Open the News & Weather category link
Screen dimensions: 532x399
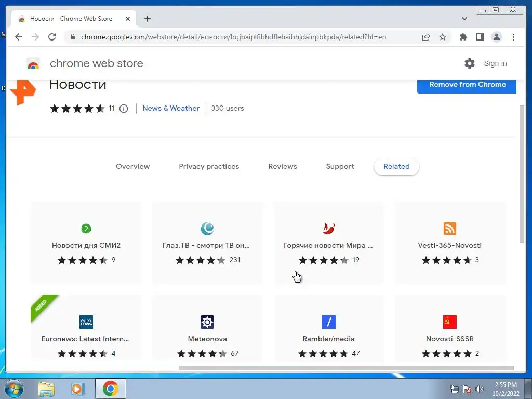click(171, 108)
